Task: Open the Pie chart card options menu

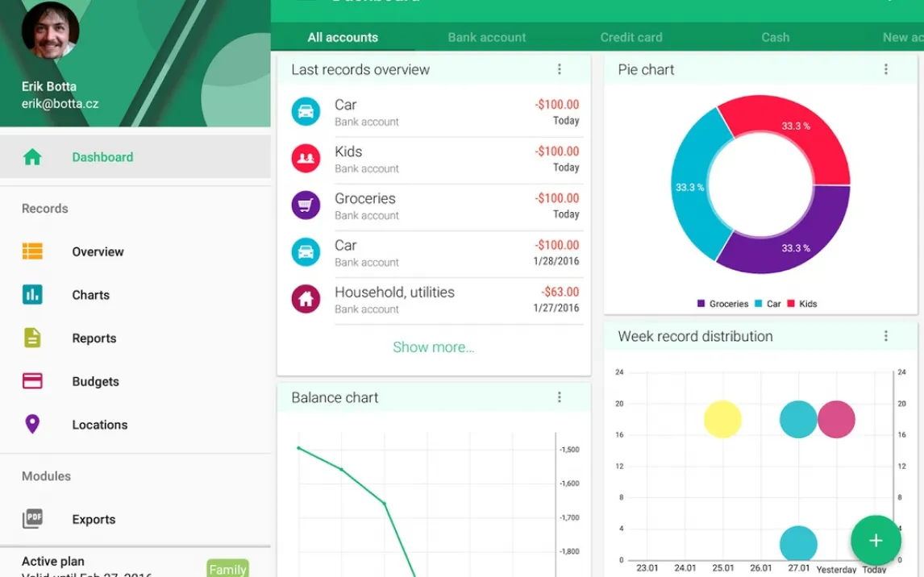Action: 886,69
